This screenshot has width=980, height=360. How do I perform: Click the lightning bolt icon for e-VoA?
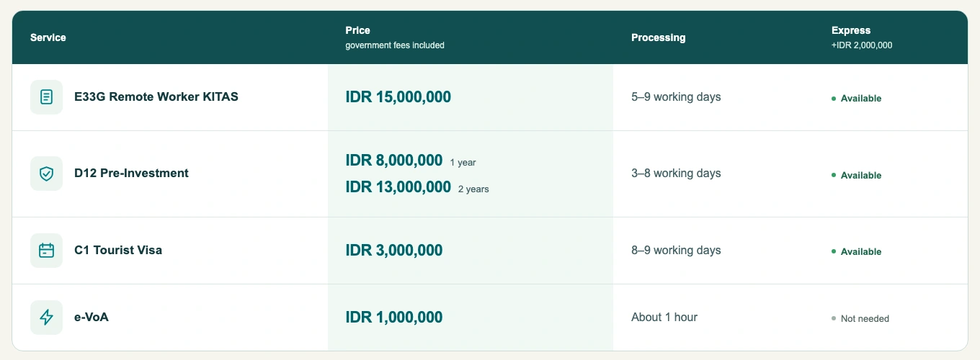pos(47,318)
